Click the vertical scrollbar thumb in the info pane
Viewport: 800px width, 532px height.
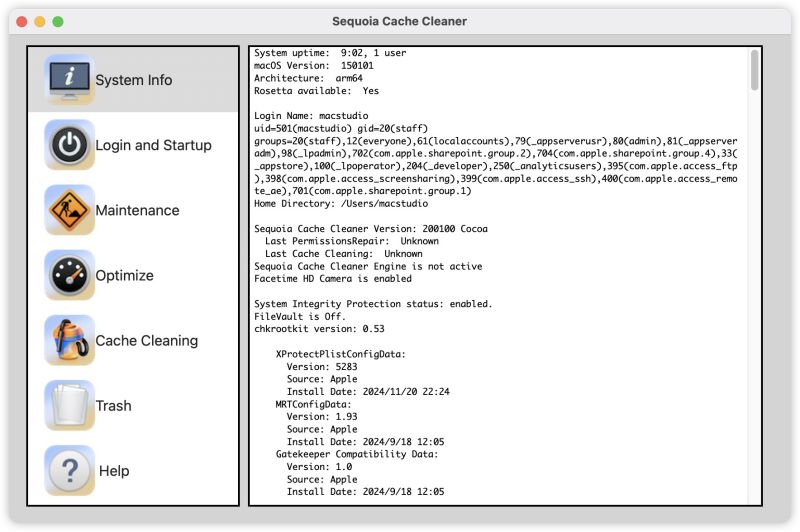tap(754, 70)
